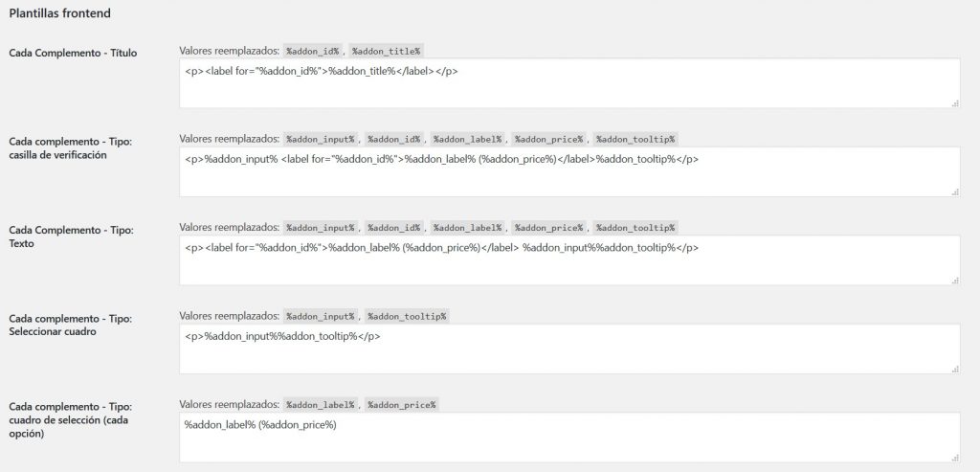This screenshot has height=472, width=980.
Task: Click the Seleccionar cuadro template text area
Action: coord(568,348)
